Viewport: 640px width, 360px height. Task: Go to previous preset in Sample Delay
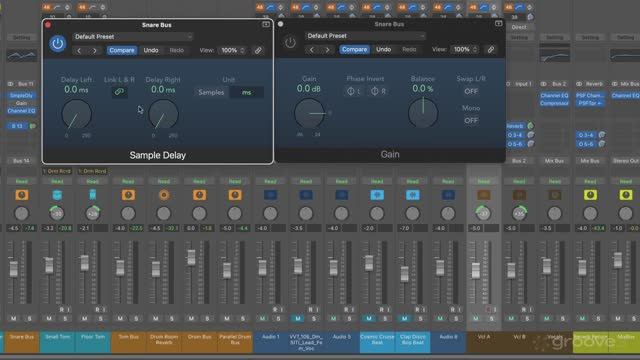click(x=79, y=51)
